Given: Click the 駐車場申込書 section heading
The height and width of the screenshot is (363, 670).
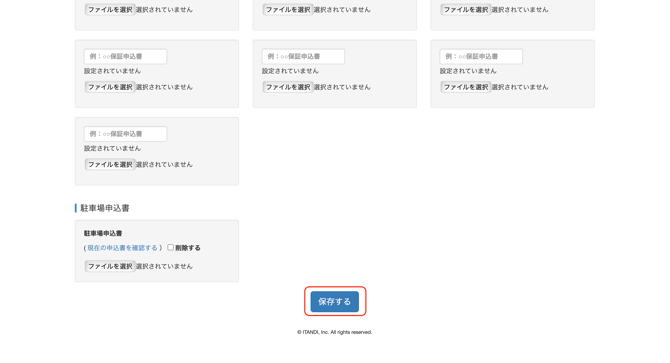Looking at the screenshot, I should [105, 208].
